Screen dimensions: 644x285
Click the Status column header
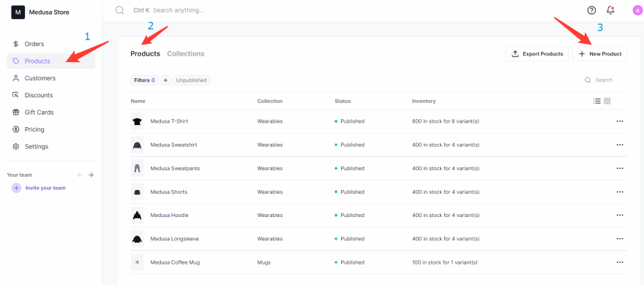tap(342, 101)
